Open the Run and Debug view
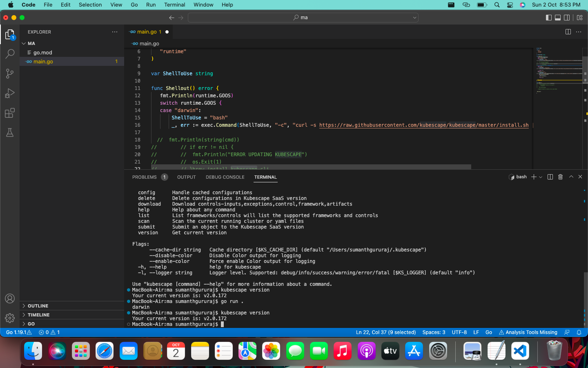Screen dimensions: 588x368 pos(10,93)
